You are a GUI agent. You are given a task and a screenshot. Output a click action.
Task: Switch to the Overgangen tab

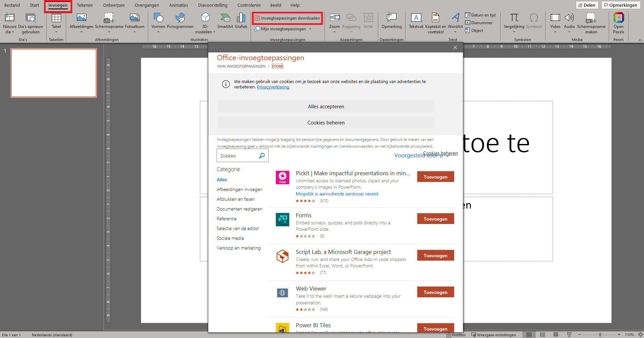pos(147,5)
